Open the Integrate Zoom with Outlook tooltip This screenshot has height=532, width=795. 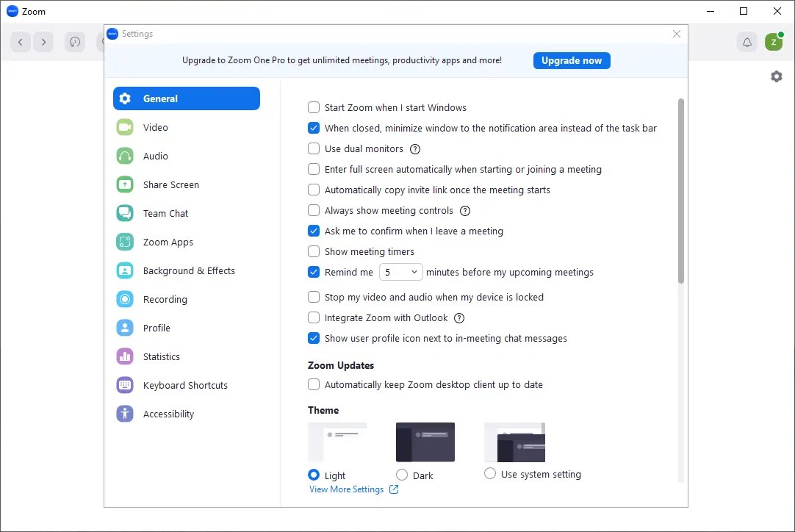459,318
